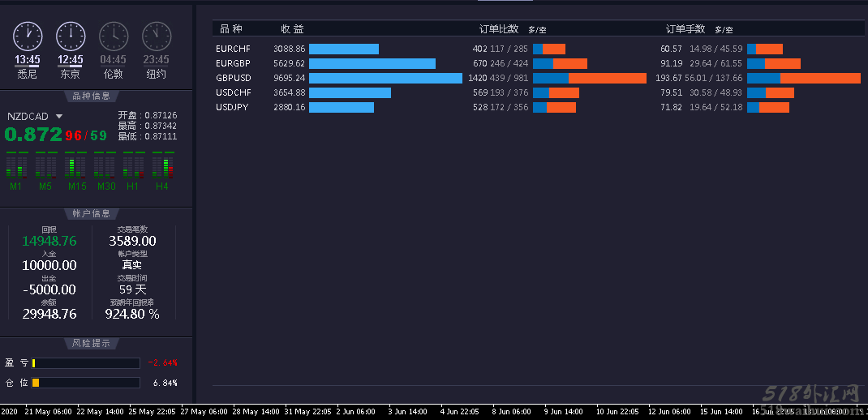Open the NZDCAD symbol dropdown arrow

[x=58, y=117]
